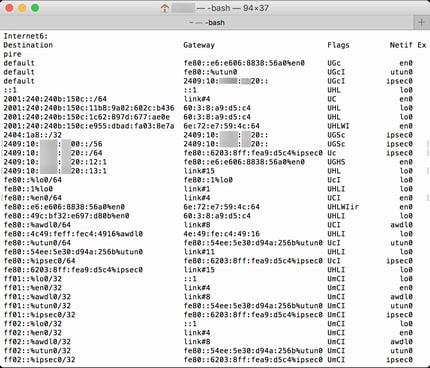Click destination "fe80::%utun0/64"
Image resolution: width=430 pixels, height=368 pixels.
click(x=37, y=243)
